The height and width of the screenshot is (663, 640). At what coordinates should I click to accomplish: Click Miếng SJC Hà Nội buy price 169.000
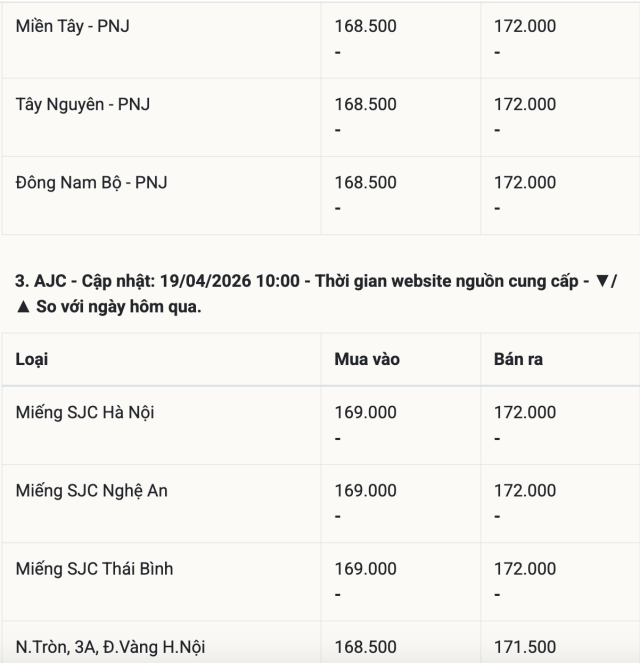(365, 412)
